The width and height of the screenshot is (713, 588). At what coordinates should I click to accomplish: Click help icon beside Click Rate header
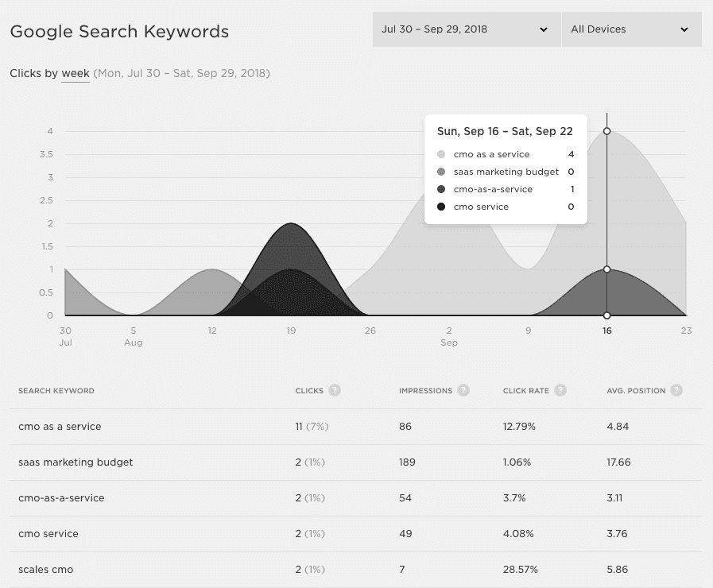pyautogui.click(x=560, y=390)
